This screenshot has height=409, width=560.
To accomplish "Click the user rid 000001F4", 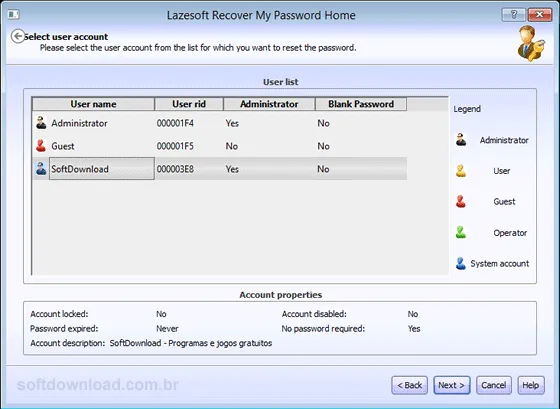I will 175,123.
